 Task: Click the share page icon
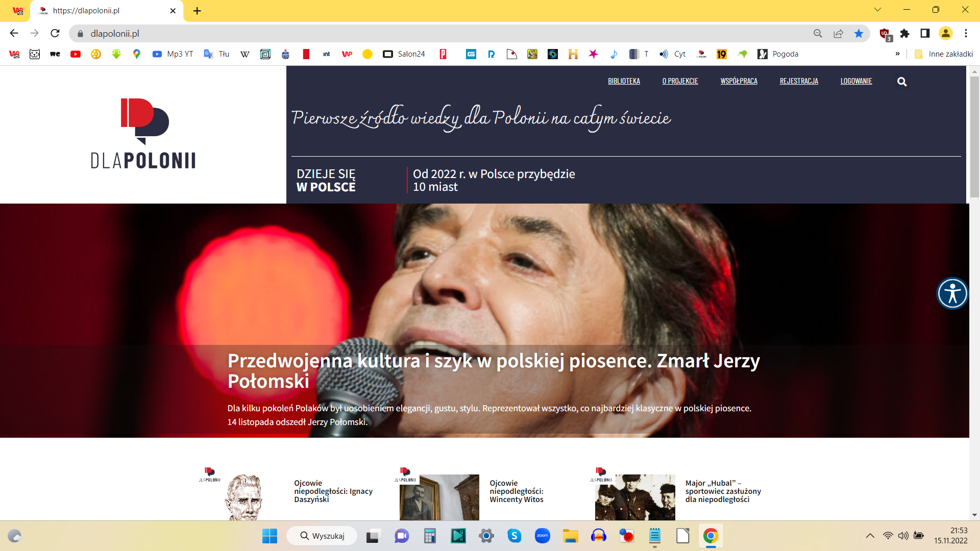click(x=838, y=34)
